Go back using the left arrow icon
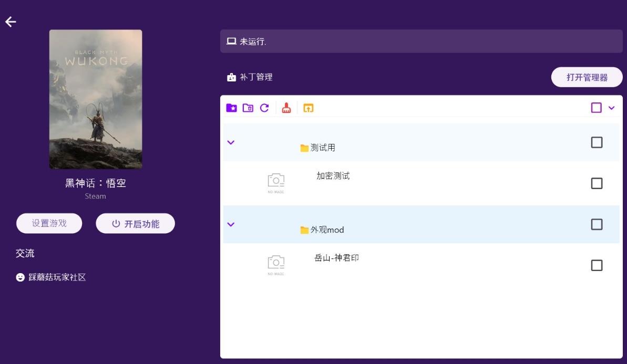 click(x=11, y=22)
